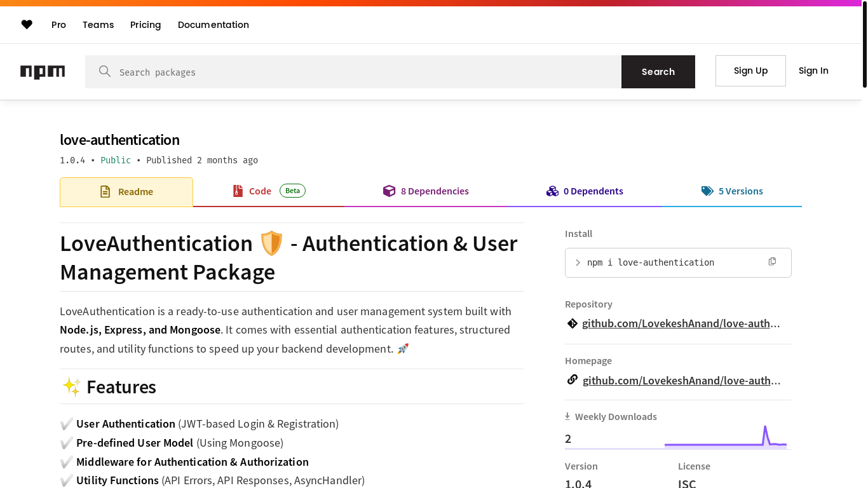868x488 pixels.
Task: Click the homepage link chain icon
Action: pos(572,380)
